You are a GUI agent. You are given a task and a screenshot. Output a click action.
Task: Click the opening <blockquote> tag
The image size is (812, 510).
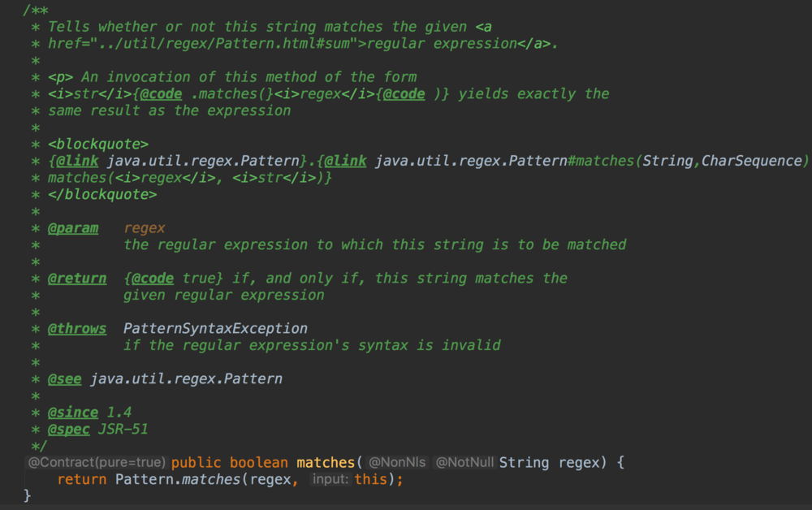coord(98,145)
